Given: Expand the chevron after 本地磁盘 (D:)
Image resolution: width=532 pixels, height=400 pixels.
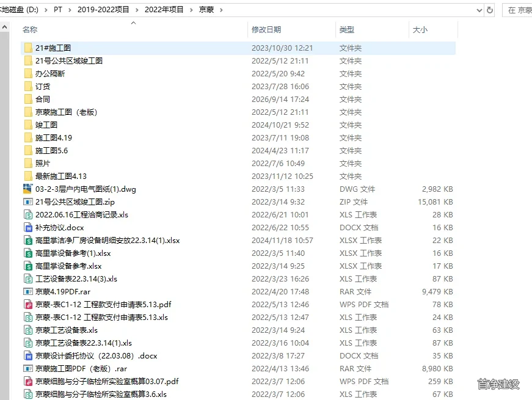Looking at the screenshot, I should pos(46,10).
